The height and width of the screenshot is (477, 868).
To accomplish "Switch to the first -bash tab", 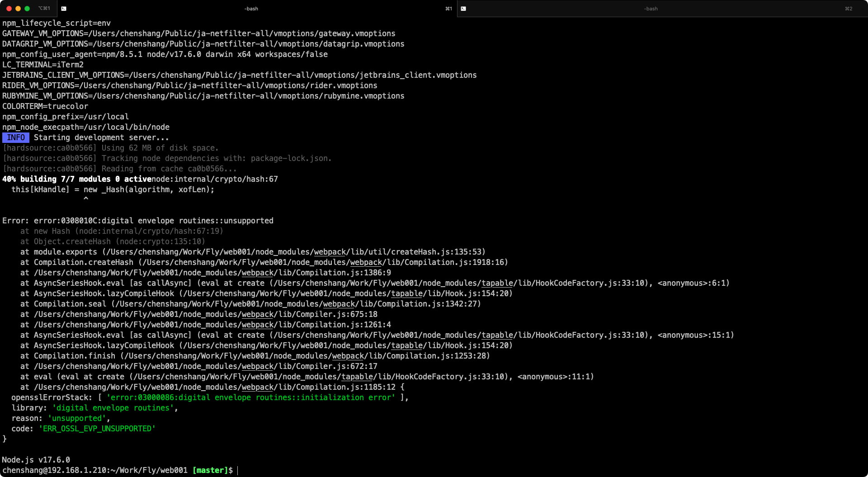I will tap(251, 9).
